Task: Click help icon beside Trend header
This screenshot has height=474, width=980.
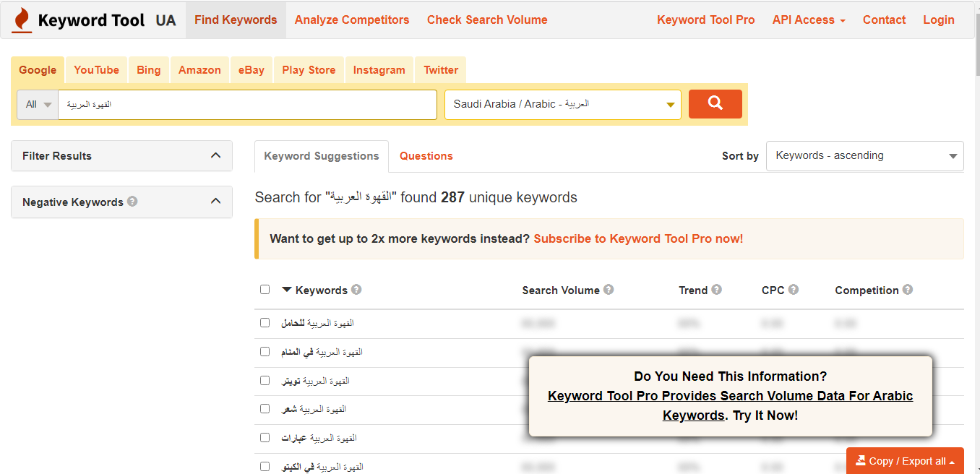Action: 716,290
